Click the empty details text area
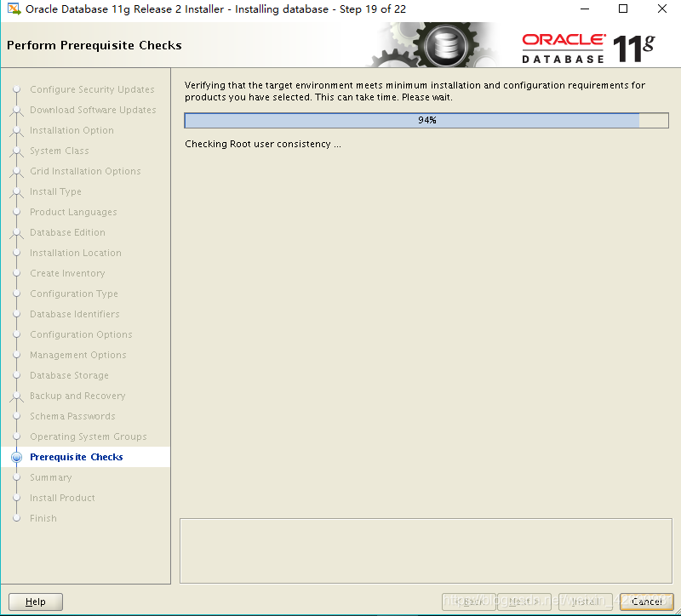This screenshot has width=681, height=616. (426, 550)
